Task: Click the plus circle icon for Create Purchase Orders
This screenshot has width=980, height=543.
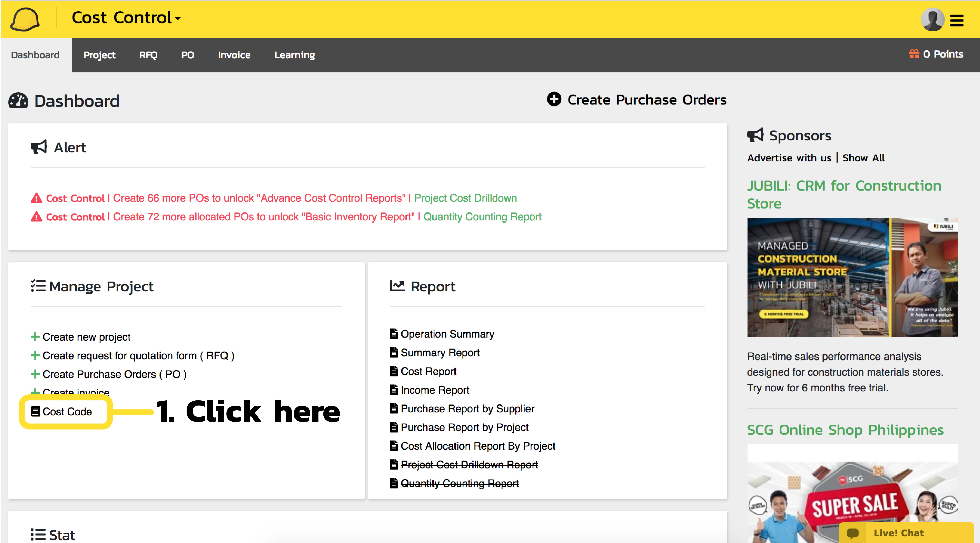Action: (x=554, y=99)
